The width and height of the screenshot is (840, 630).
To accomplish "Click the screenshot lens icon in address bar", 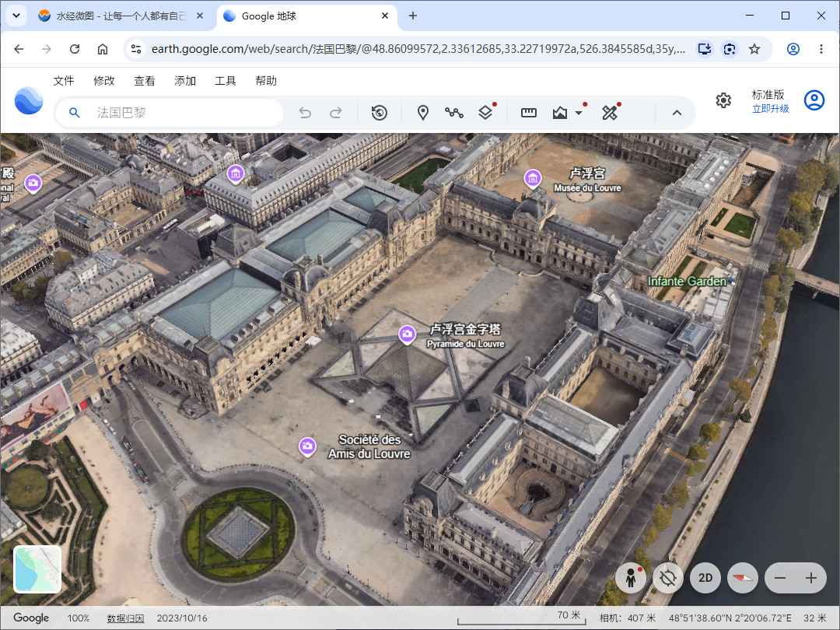I will point(729,49).
